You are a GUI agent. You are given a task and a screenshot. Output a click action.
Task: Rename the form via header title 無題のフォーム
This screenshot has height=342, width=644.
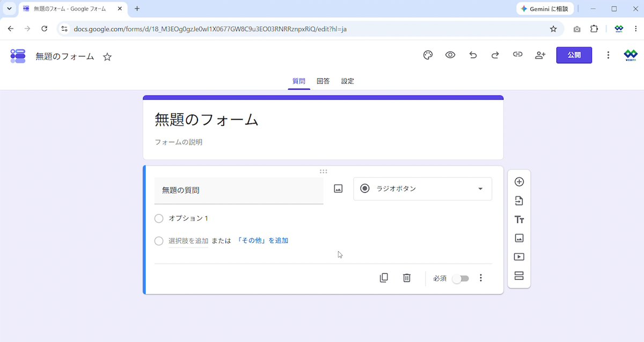click(x=65, y=56)
